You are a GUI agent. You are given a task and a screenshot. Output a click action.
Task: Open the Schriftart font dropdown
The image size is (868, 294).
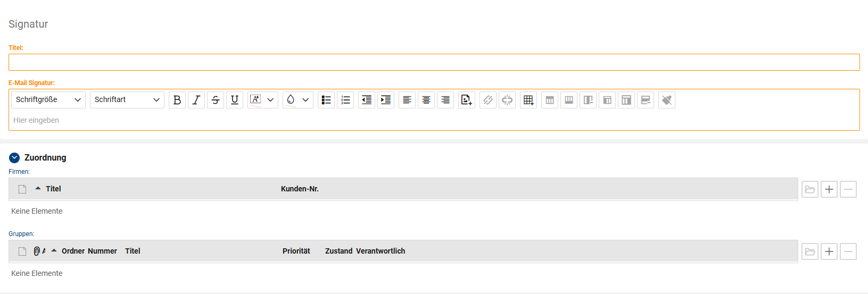coord(127,100)
